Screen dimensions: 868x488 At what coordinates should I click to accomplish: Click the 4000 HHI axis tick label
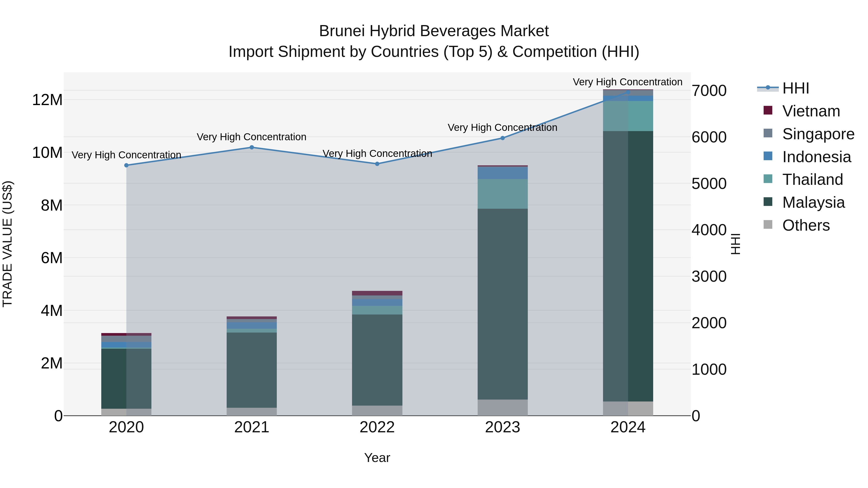tap(709, 230)
